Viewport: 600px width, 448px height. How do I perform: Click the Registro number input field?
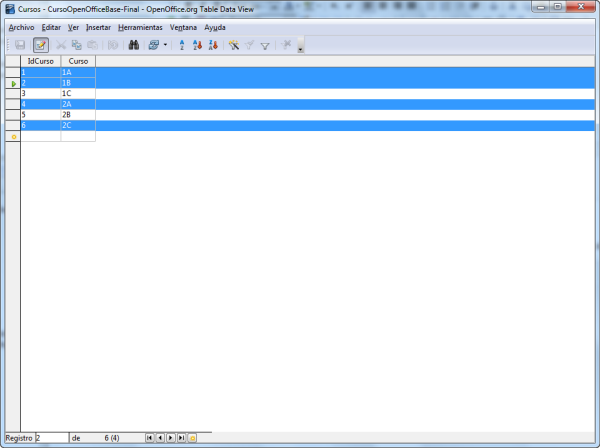[52, 438]
